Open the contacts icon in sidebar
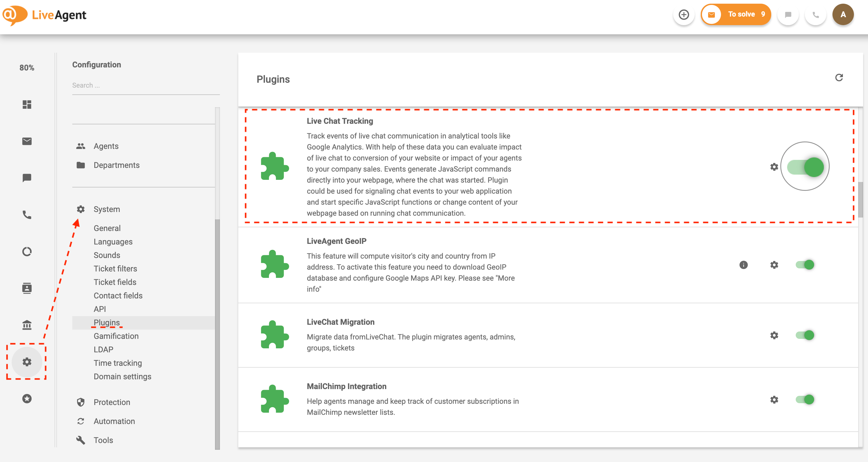The width and height of the screenshot is (868, 462). coord(27,288)
